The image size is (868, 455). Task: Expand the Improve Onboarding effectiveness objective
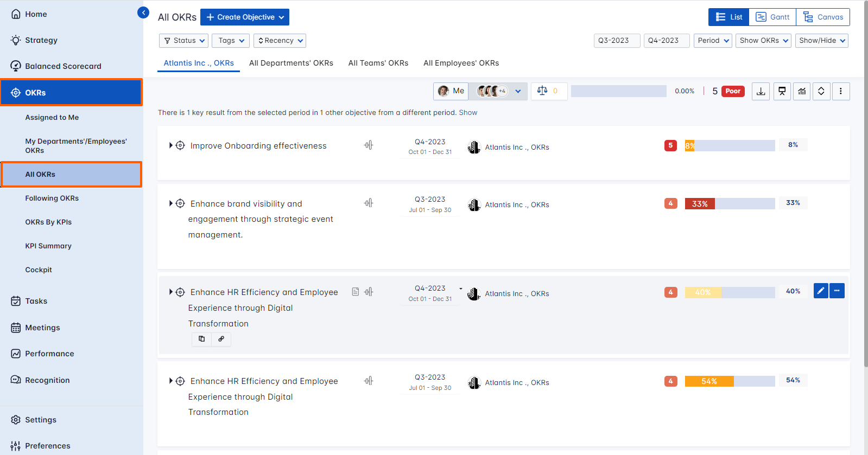(x=171, y=145)
